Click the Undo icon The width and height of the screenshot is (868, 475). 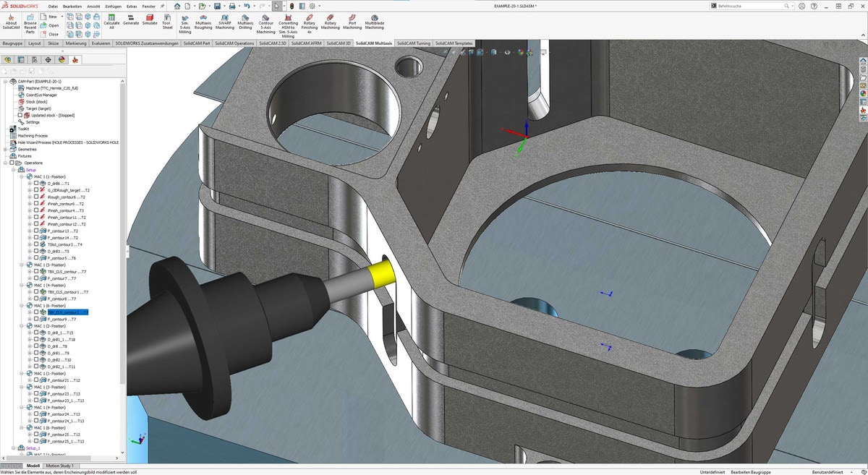[x=247, y=5]
